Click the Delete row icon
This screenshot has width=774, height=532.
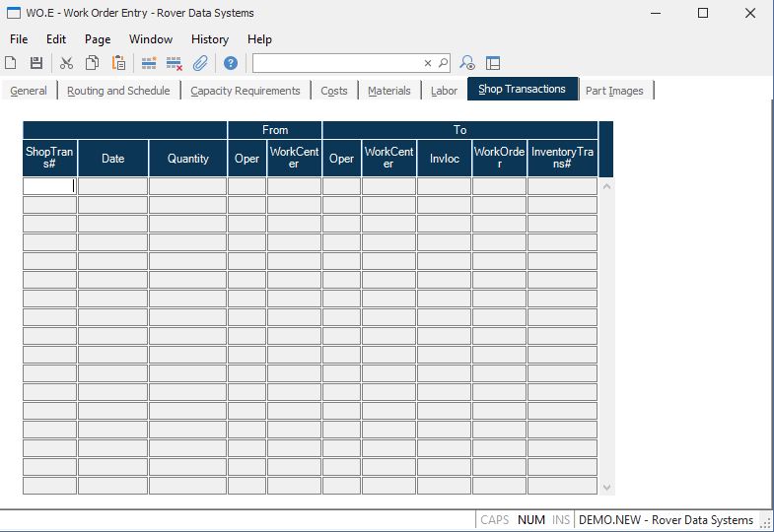click(x=175, y=63)
